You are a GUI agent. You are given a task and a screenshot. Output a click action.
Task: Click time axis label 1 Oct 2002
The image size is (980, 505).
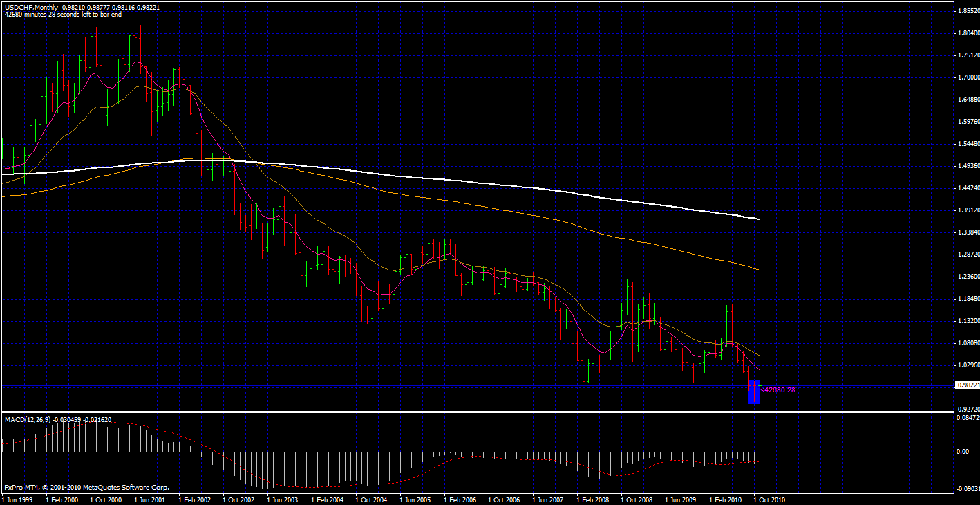238,499
